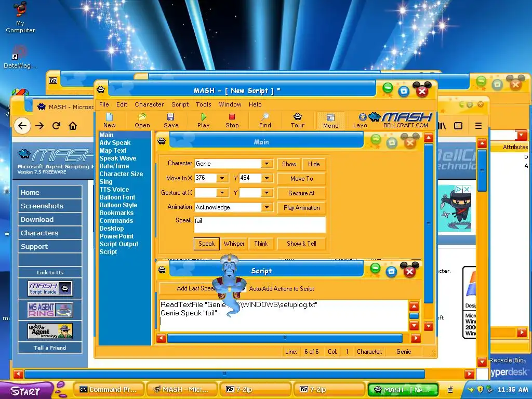This screenshot has height=399, width=532.
Task: Select Character Size in the side list
Action: tap(121, 174)
